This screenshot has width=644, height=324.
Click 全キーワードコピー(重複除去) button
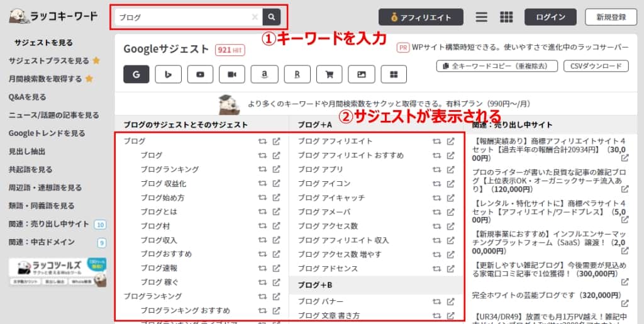coord(497,65)
